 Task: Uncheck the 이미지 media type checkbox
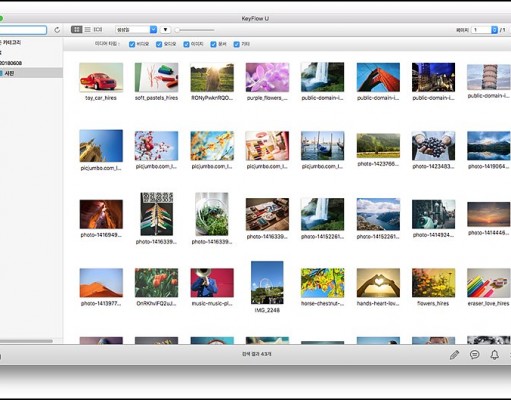(x=186, y=44)
